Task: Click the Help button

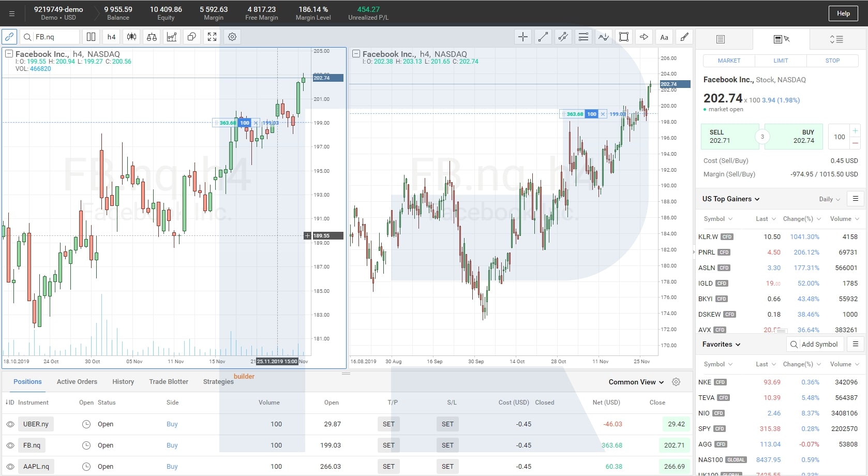Action: point(843,13)
